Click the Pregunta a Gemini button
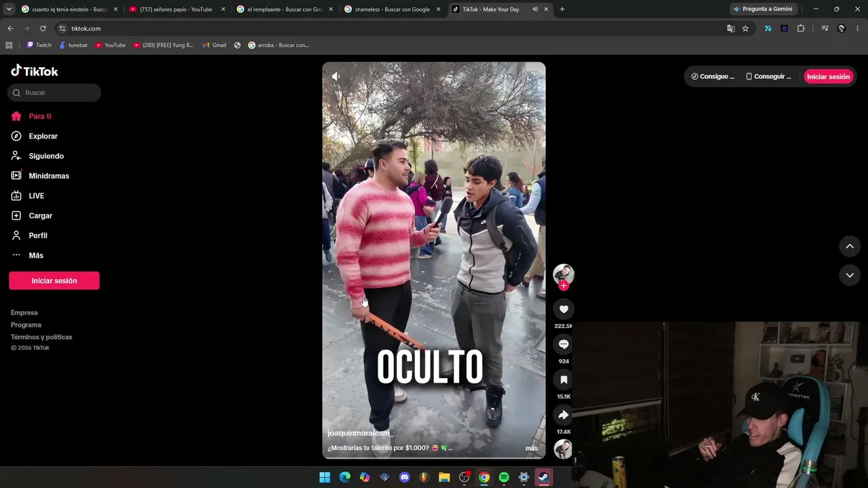The width and height of the screenshot is (868, 488). (763, 9)
